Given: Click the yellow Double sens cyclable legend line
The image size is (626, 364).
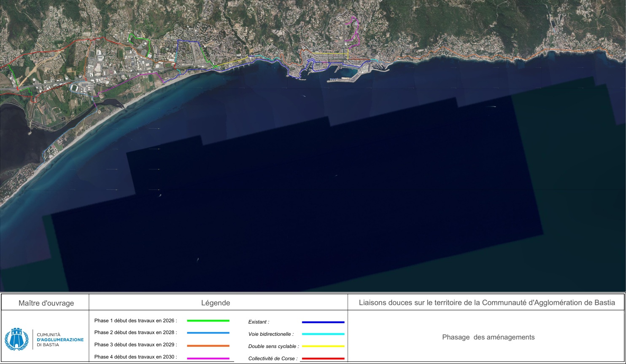Looking at the screenshot, I should coord(323,346).
